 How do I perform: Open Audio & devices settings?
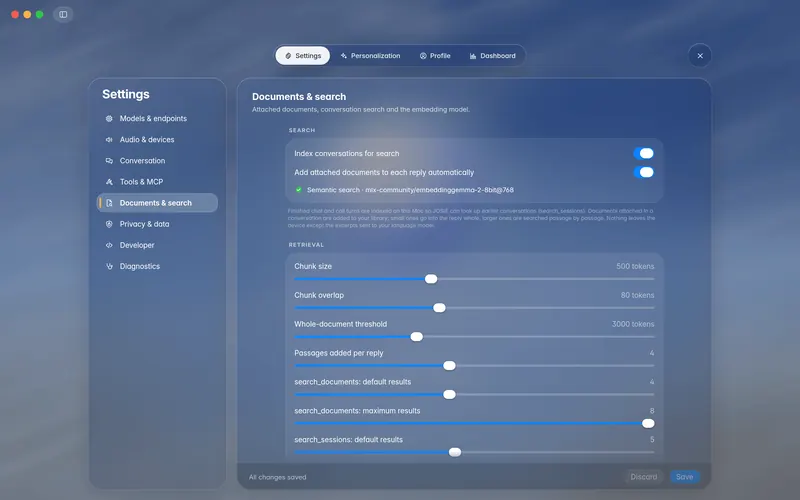(157, 139)
